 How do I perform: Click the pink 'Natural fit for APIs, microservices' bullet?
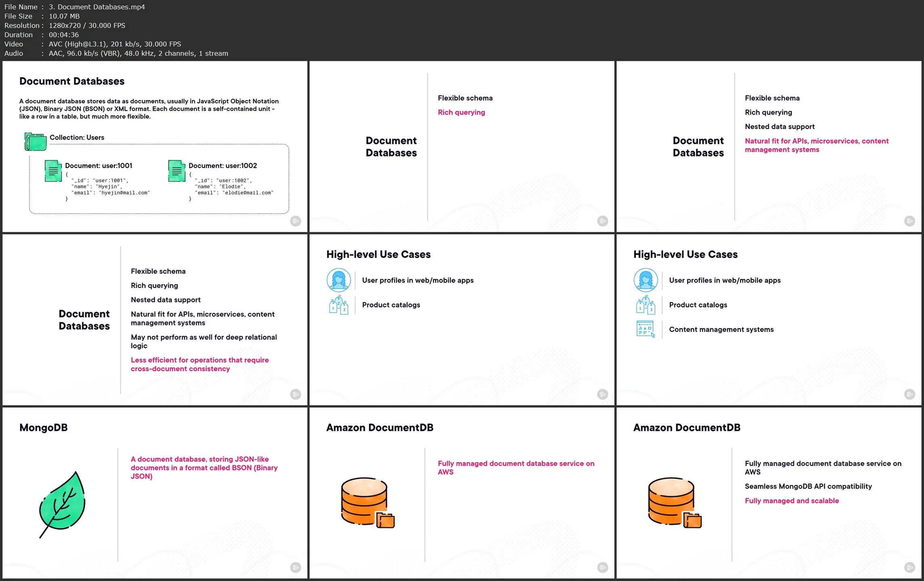click(x=817, y=145)
